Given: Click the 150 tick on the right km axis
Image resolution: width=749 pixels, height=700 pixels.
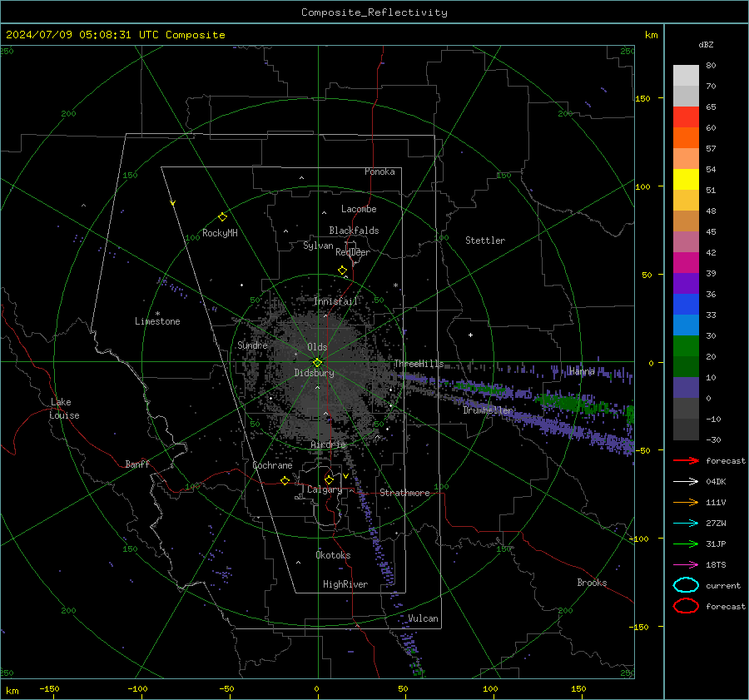Looking at the screenshot, I should coord(642,98).
